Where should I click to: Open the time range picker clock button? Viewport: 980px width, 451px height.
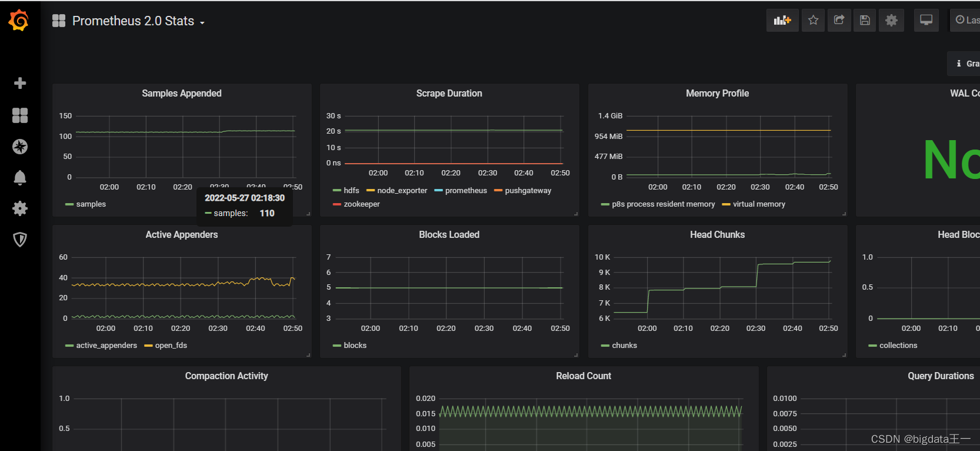(x=965, y=21)
